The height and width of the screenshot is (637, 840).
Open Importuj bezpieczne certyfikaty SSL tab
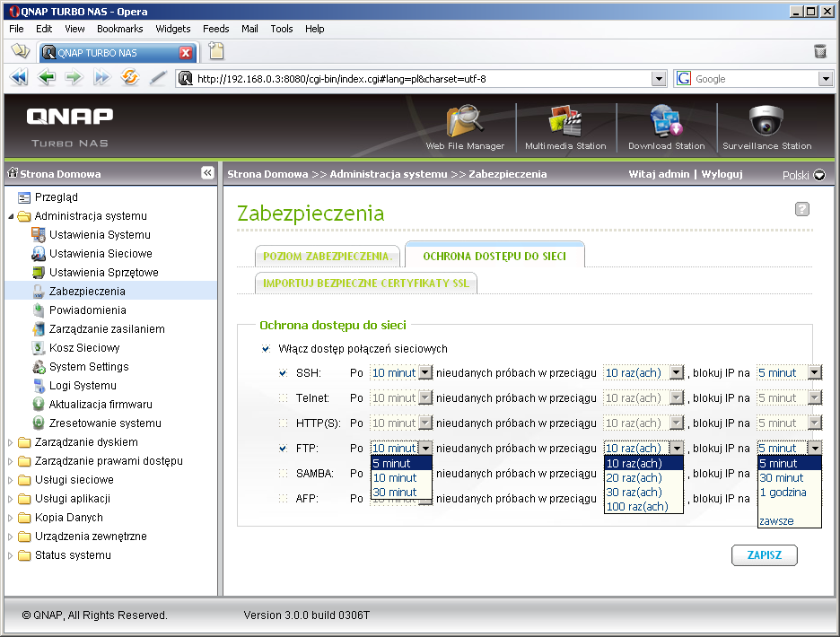pyautogui.click(x=366, y=283)
